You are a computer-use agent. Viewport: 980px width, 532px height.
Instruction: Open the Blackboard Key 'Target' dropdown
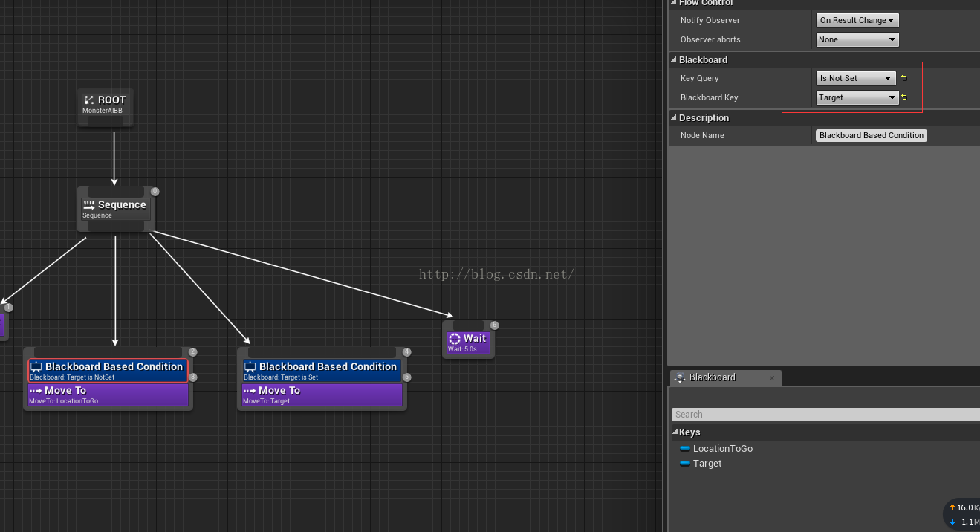pyautogui.click(x=857, y=97)
